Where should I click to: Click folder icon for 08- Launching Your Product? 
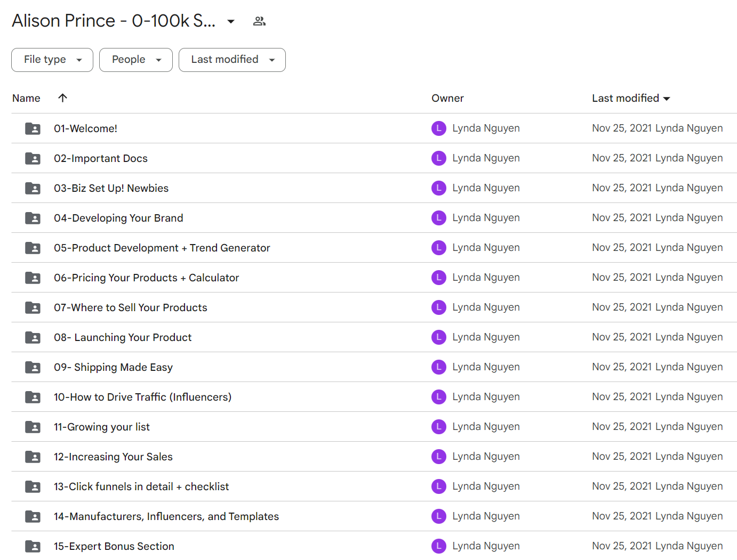33,337
